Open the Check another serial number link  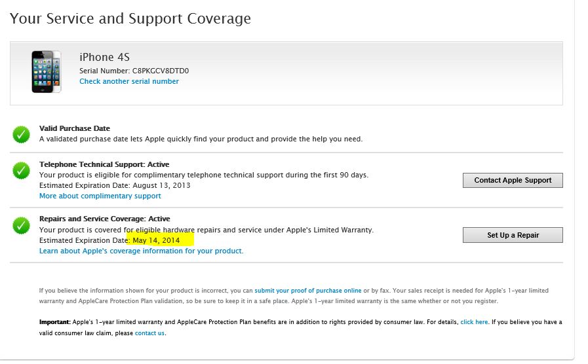pos(129,81)
